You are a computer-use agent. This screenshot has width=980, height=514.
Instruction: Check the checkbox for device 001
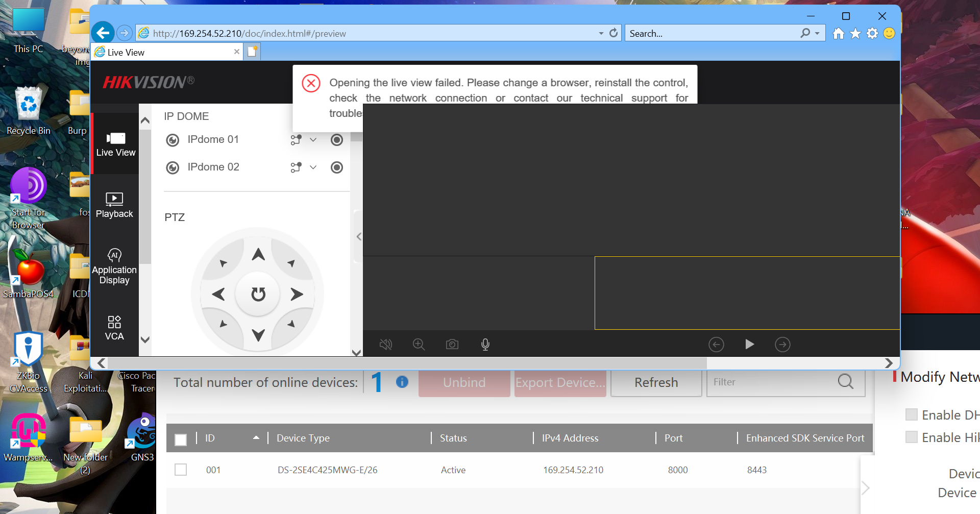coord(181,469)
